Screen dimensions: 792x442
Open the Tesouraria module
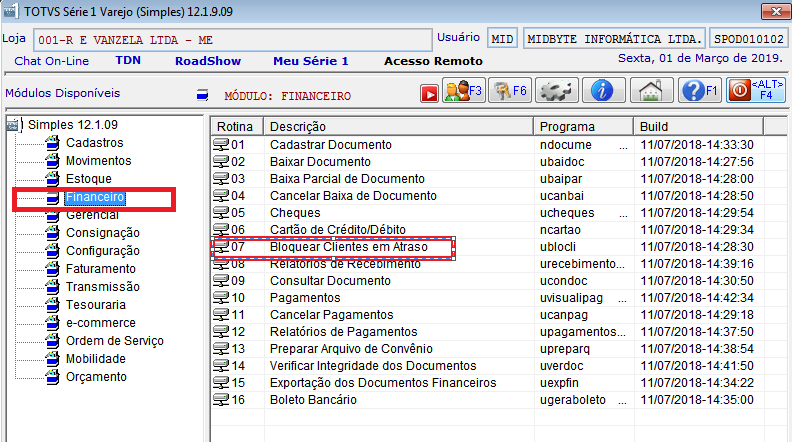pyautogui.click(x=95, y=305)
